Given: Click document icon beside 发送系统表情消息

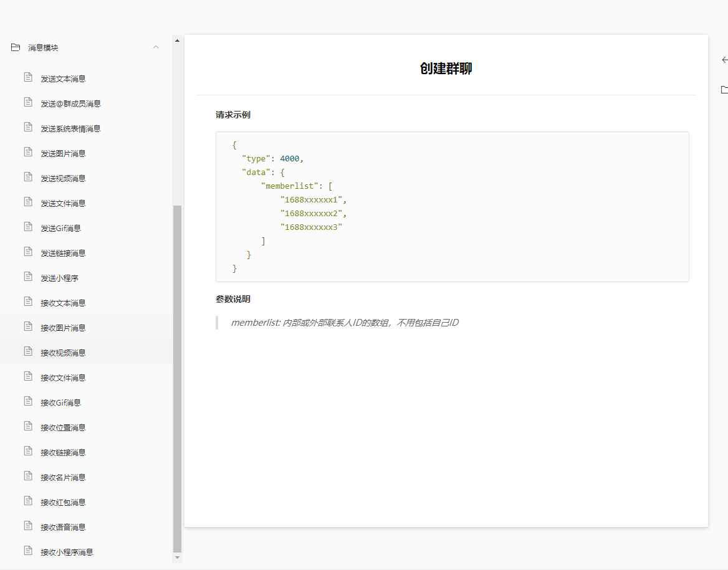Looking at the screenshot, I should (28, 127).
